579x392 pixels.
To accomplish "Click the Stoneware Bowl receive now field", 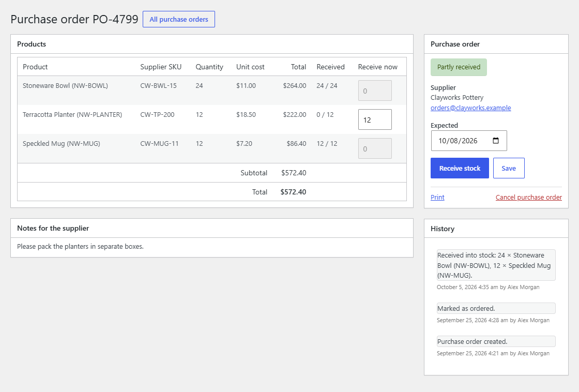I will (x=375, y=91).
